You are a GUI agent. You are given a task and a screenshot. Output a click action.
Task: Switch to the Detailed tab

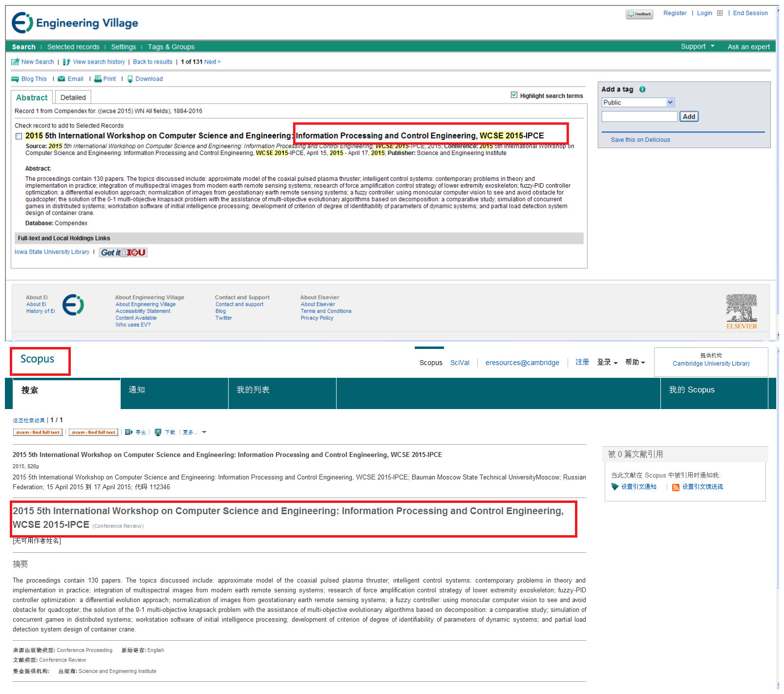73,97
